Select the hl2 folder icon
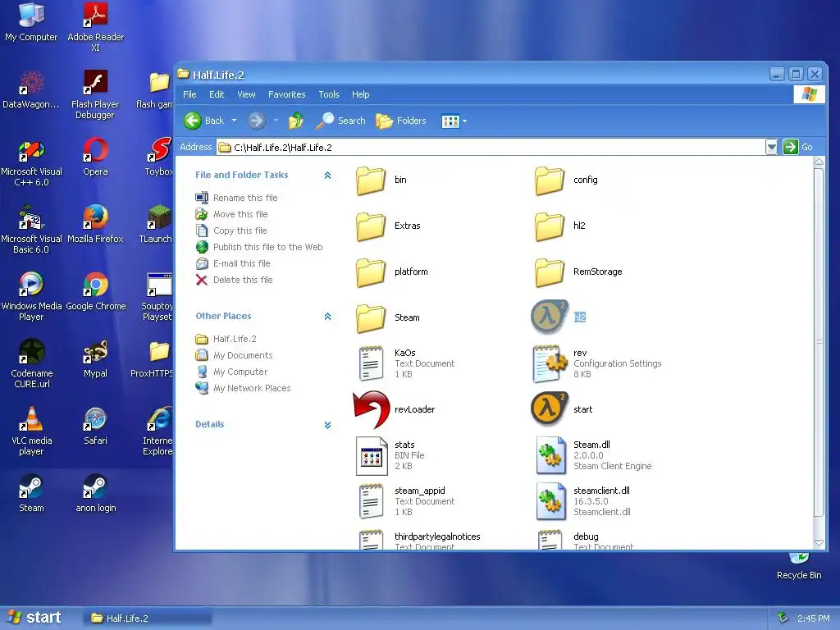 pos(550,226)
